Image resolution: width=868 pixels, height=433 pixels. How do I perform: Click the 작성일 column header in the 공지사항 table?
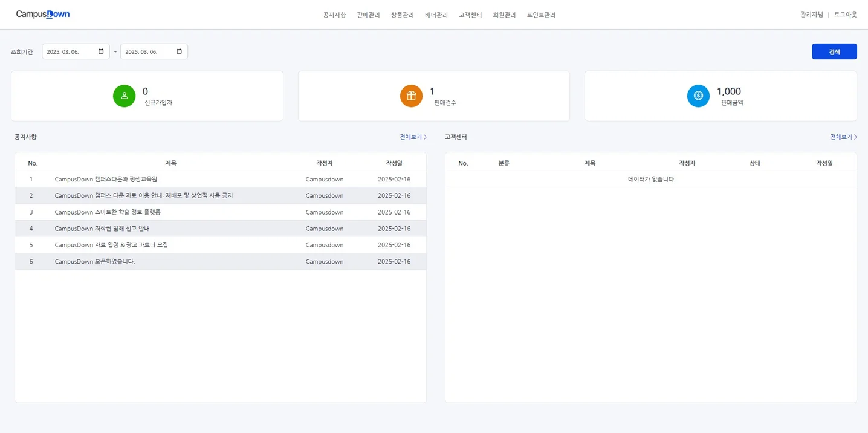(x=394, y=163)
